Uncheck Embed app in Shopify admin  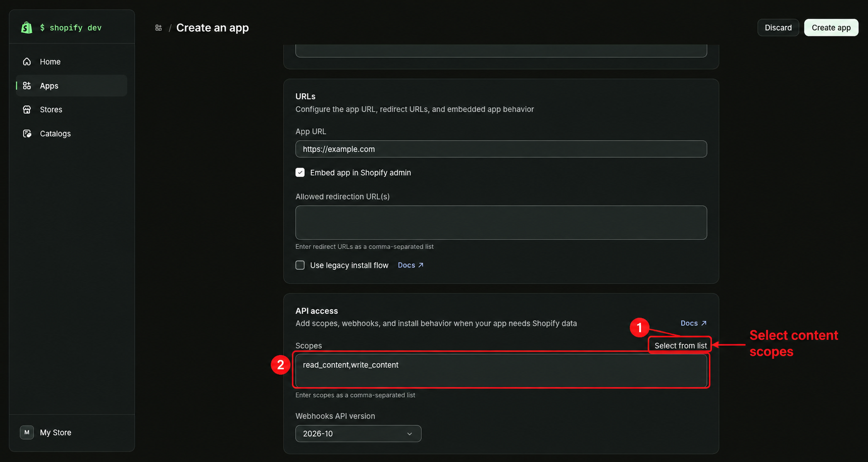point(300,173)
